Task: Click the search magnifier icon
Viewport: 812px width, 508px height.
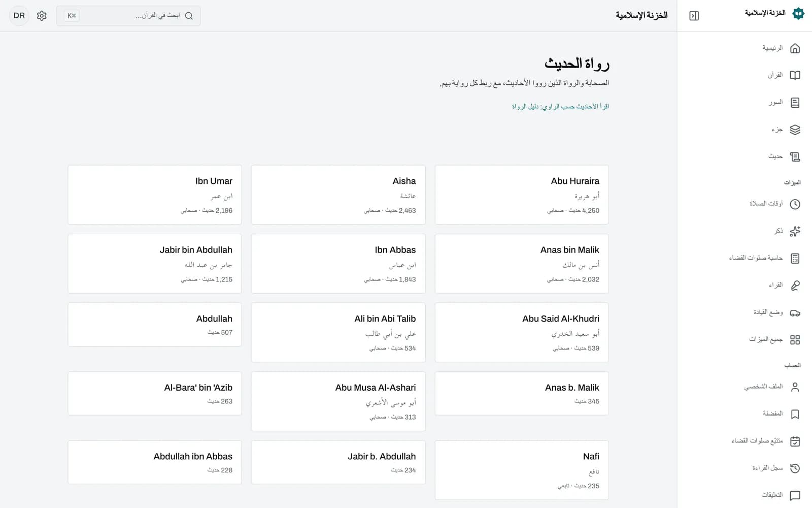Action: pyautogui.click(x=189, y=16)
